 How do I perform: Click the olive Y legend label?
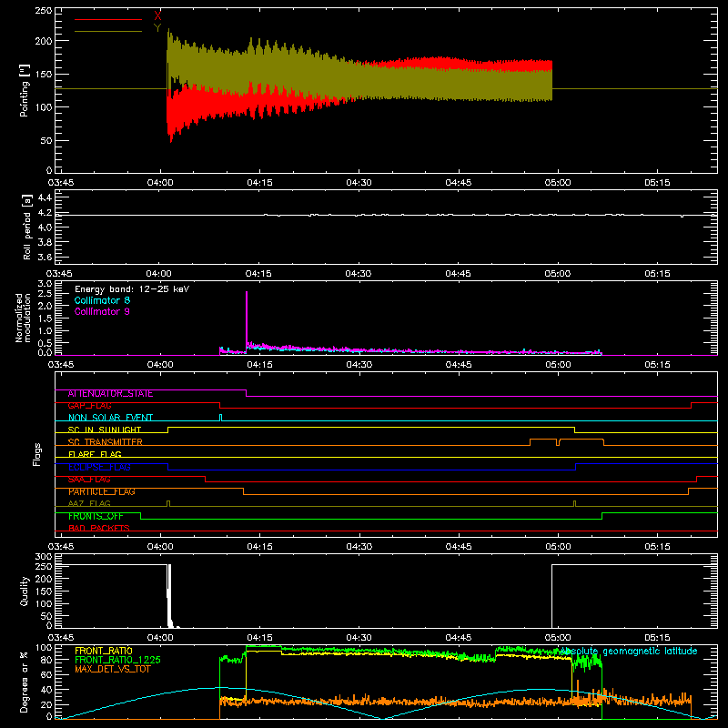click(157, 28)
